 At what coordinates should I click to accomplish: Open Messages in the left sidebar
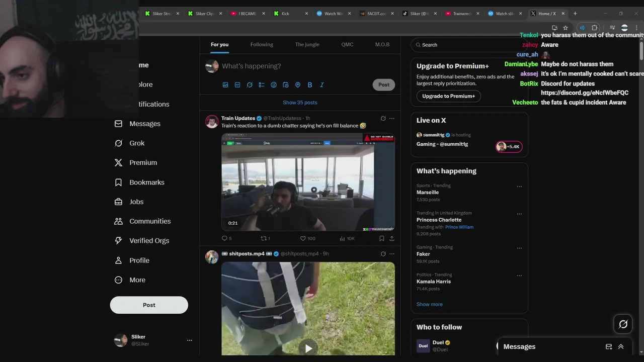click(137, 124)
